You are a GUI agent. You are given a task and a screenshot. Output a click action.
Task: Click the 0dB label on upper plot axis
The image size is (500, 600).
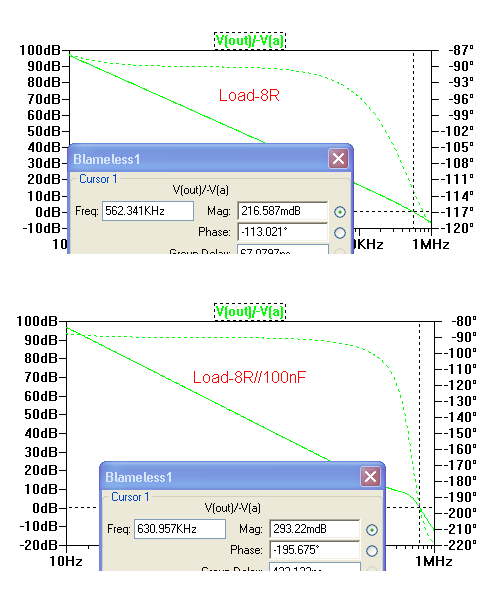click(48, 212)
